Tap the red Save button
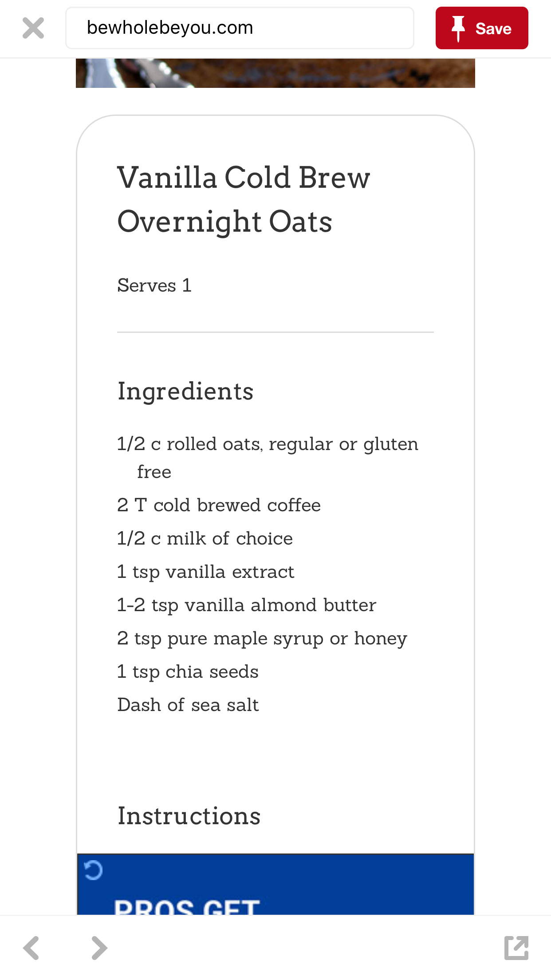This screenshot has width=551, height=980. tap(482, 28)
